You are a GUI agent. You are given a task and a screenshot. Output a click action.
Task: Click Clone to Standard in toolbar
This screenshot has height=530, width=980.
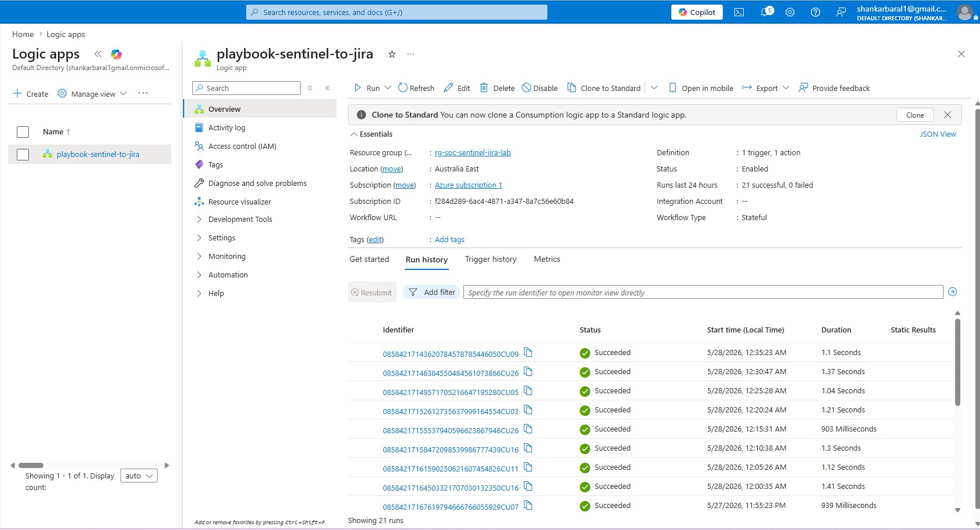coord(604,88)
